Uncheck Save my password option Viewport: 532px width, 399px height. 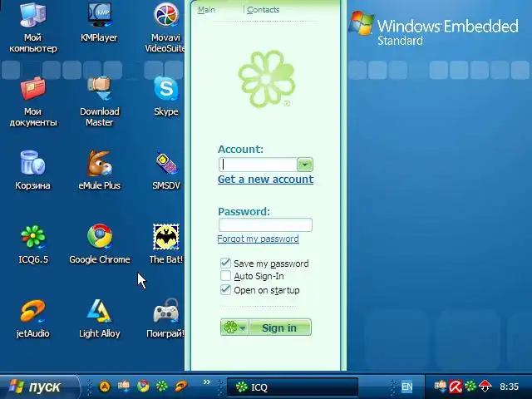225,263
